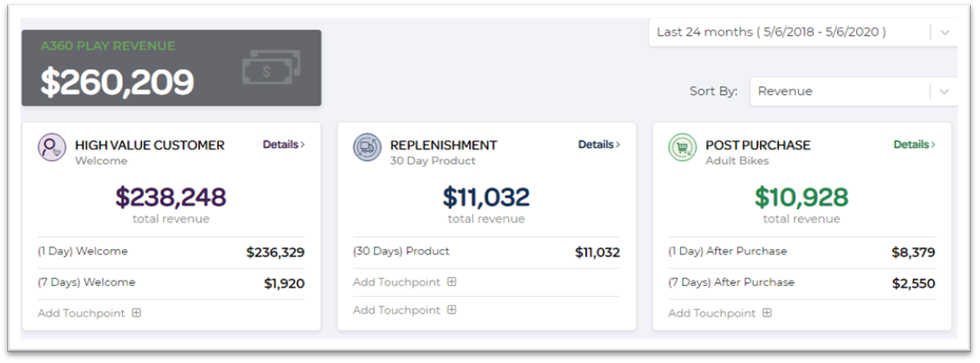Click the Post Purchase cart icon
Image resolution: width=980 pixels, height=363 pixels.
[682, 147]
